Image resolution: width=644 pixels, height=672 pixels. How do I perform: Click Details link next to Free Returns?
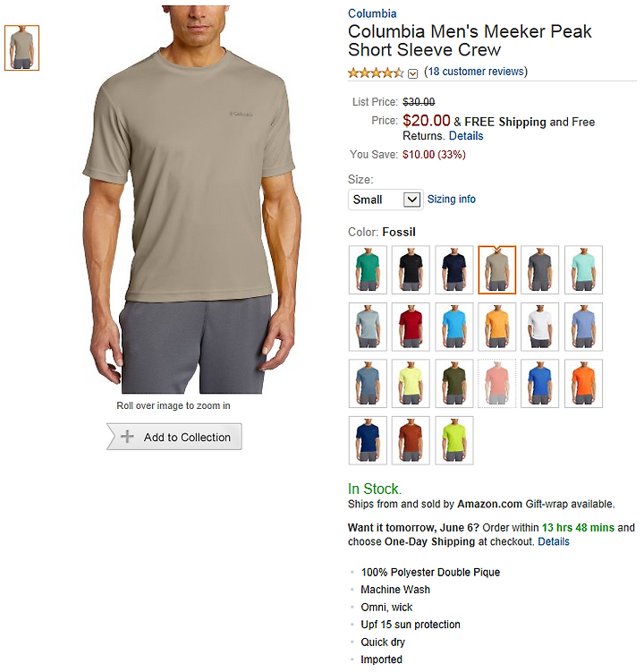[x=466, y=136]
